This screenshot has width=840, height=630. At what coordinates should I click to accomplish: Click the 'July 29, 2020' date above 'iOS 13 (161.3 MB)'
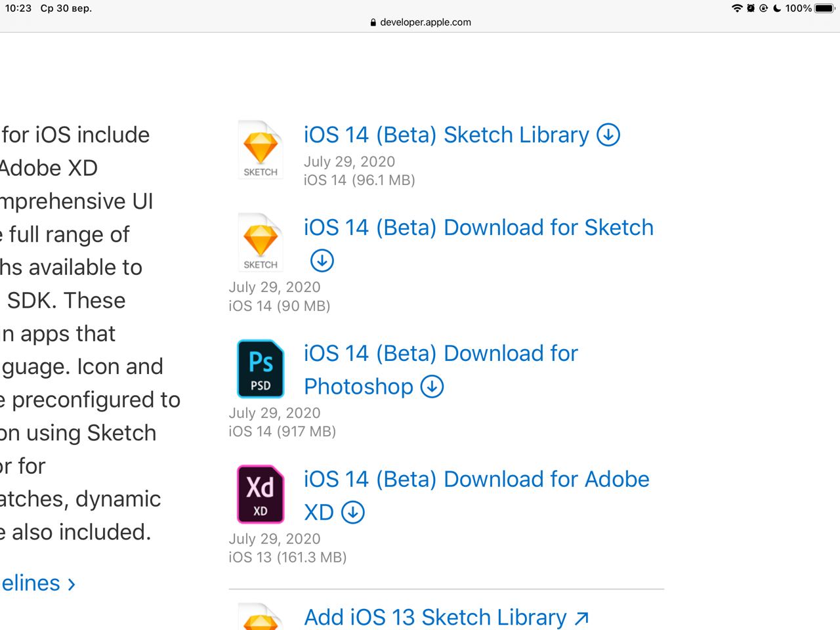click(x=274, y=539)
